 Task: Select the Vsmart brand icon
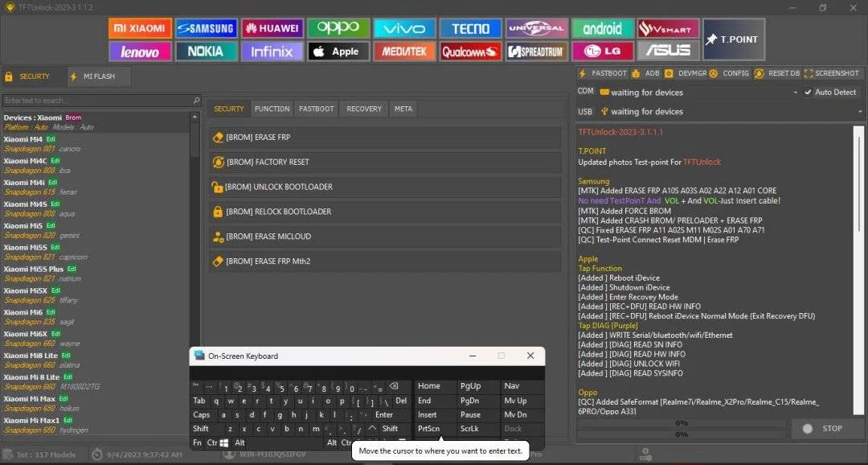668,28
